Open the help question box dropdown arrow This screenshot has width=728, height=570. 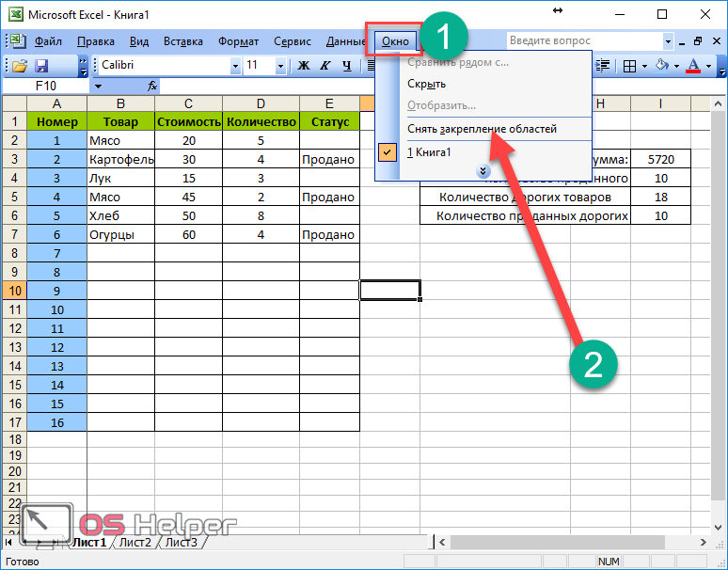point(668,41)
